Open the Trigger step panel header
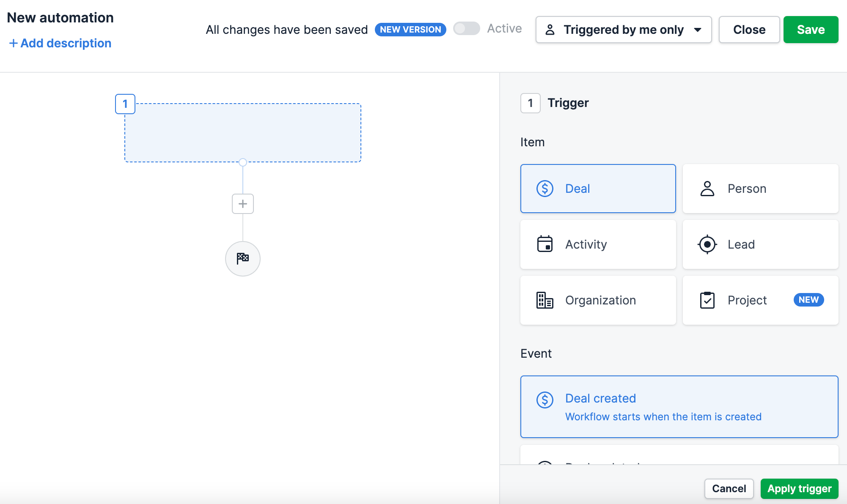Viewport: 847px width, 504px height. click(x=568, y=103)
